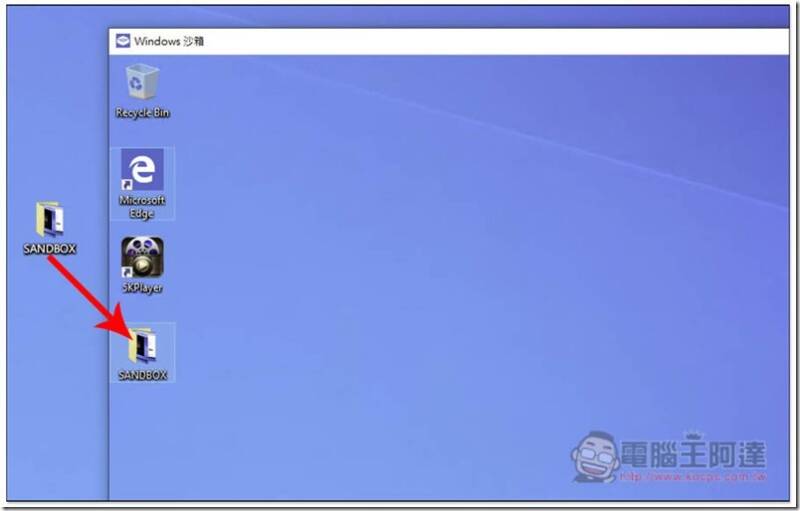Screen dimensions: 800x511
Task: Select SANDBOX folder icon inside the sandbox window
Action: 142,345
